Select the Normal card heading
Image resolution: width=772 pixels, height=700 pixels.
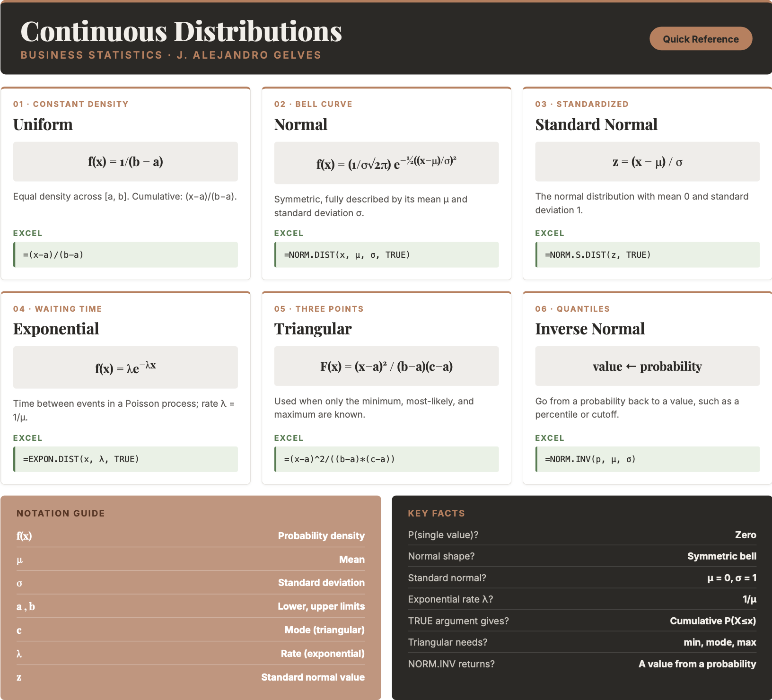[x=301, y=124]
